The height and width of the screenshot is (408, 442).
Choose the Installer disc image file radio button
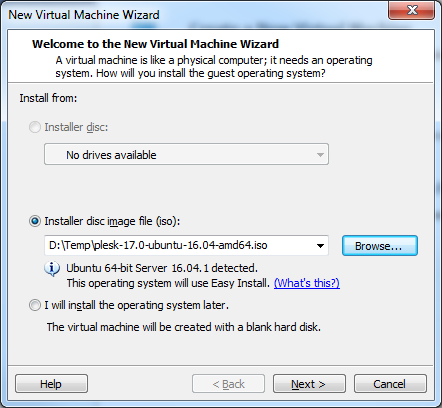35,221
